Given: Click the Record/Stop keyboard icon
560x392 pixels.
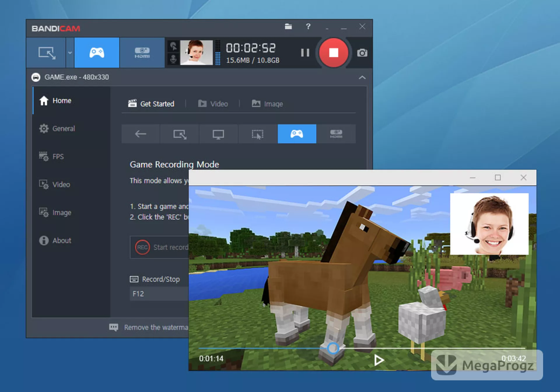Looking at the screenshot, I should coord(134,279).
